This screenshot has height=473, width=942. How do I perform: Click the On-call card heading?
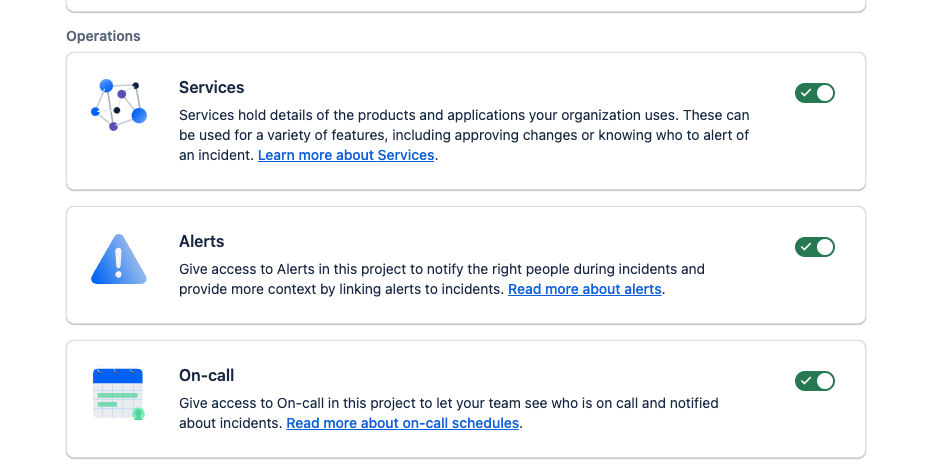point(207,376)
